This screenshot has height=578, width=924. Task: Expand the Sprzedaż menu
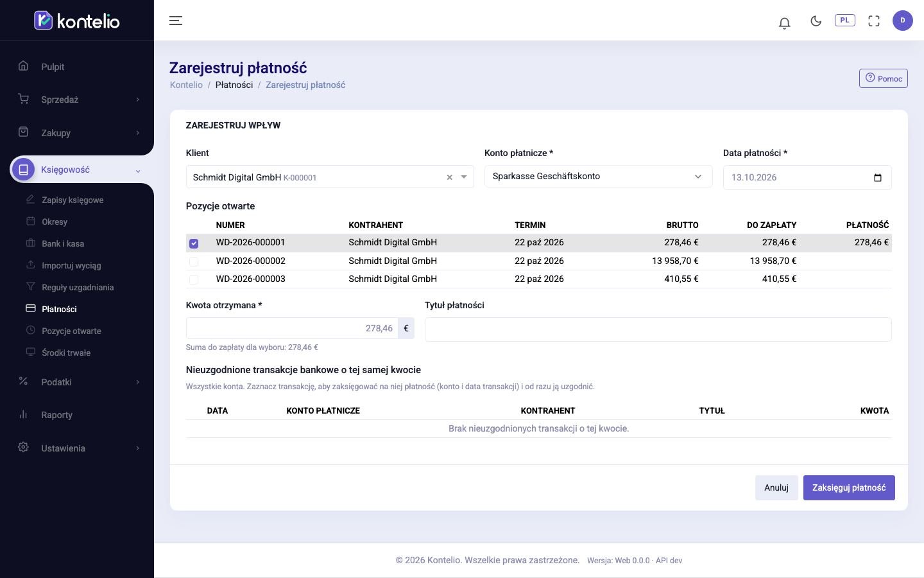pyautogui.click(x=77, y=100)
